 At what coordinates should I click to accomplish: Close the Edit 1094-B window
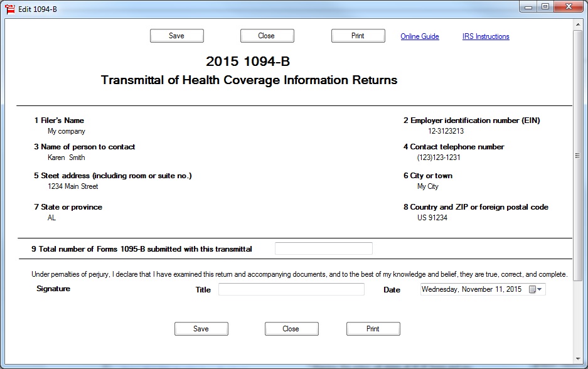click(x=568, y=7)
